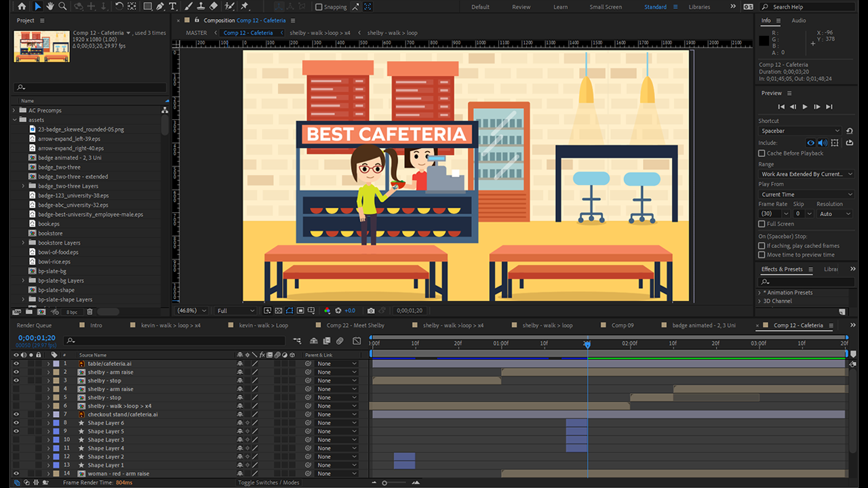
Task: Select the Eraser tool
Action: pos(214,6)
